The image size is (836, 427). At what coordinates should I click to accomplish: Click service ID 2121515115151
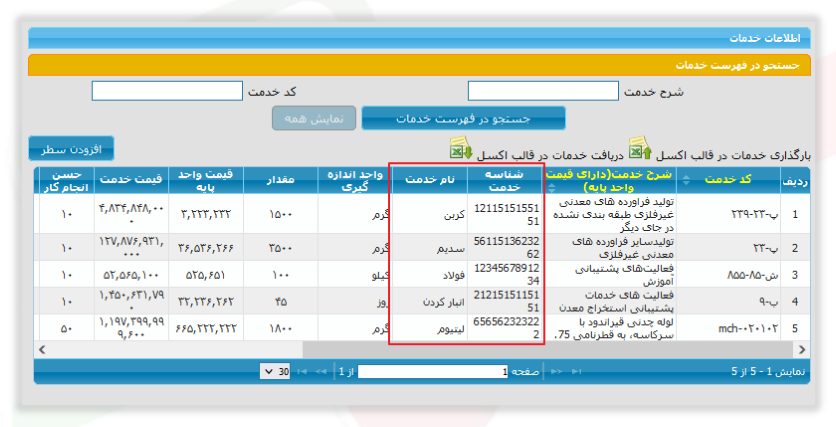coord(507,301)
